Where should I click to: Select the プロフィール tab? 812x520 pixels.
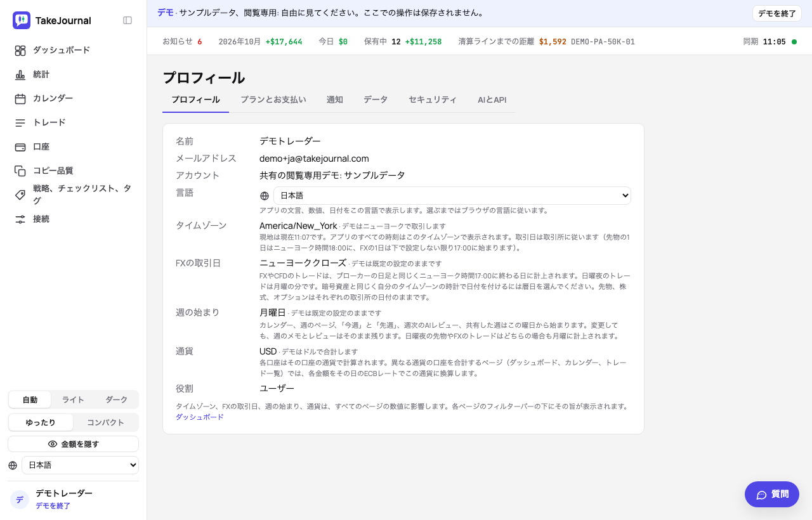pos(195,100)
